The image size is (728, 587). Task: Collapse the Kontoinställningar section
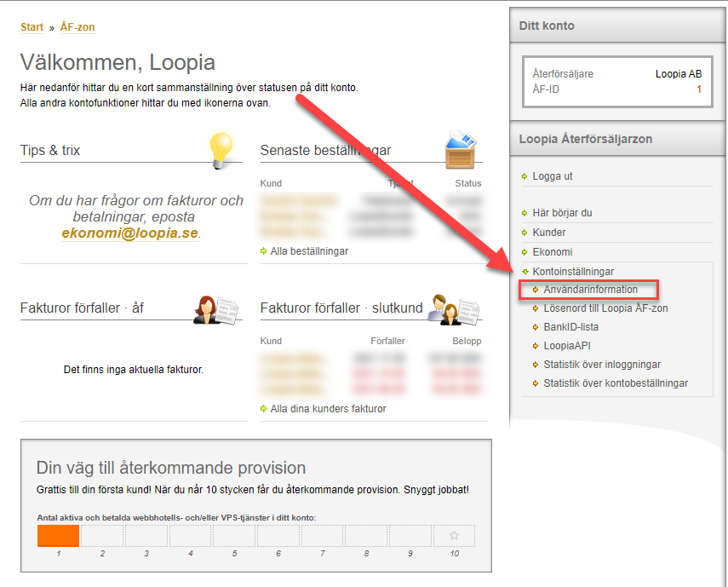tap(573, 271)
